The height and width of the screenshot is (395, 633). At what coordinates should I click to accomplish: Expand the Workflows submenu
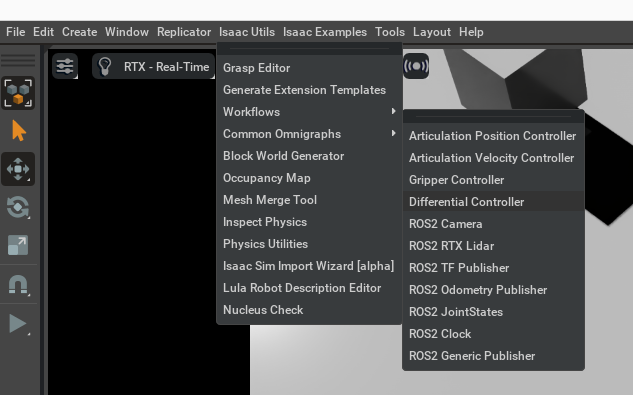310,112
